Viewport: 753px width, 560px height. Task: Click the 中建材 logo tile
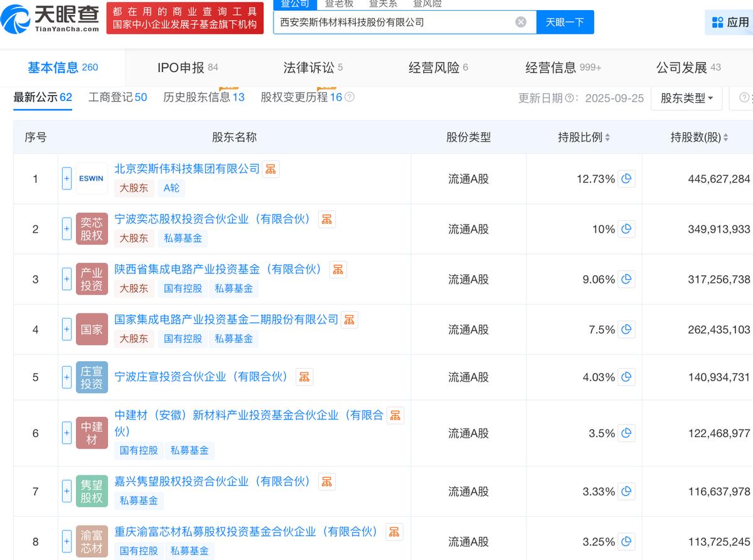coord(92,433)
